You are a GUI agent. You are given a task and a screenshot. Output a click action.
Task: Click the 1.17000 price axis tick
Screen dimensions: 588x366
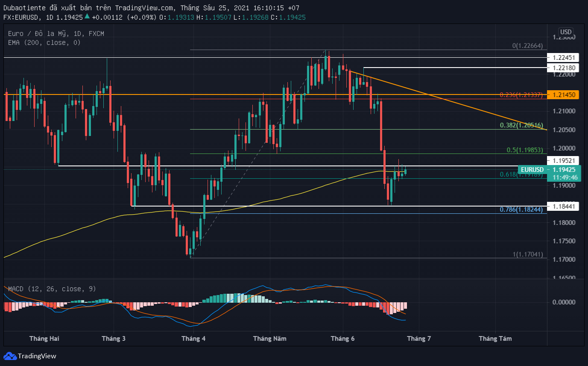tap(564, 260)
